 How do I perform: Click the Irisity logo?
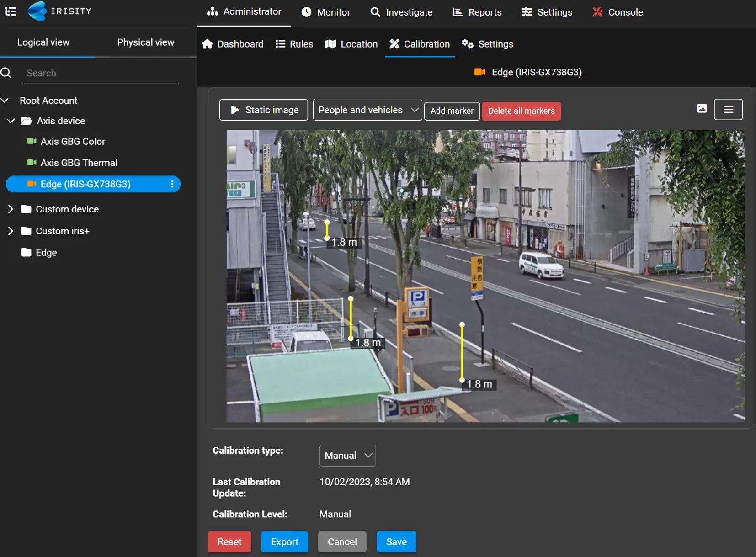59,11
